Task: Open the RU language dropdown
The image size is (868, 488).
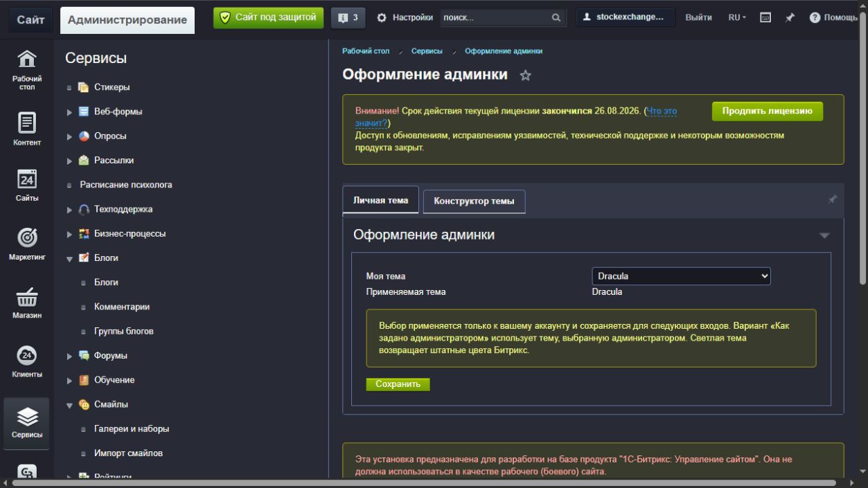Action: tap(737, 18)
